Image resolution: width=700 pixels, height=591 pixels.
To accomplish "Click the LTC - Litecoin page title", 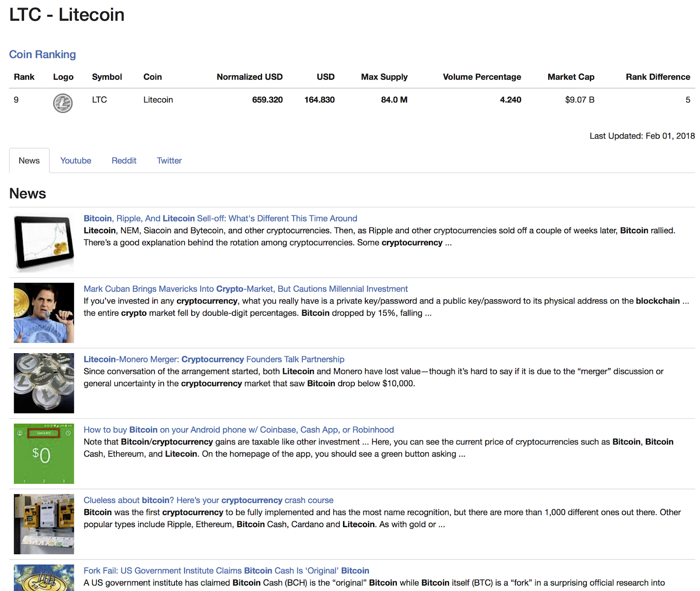I will pyautogui.click(x=67, y=15).
